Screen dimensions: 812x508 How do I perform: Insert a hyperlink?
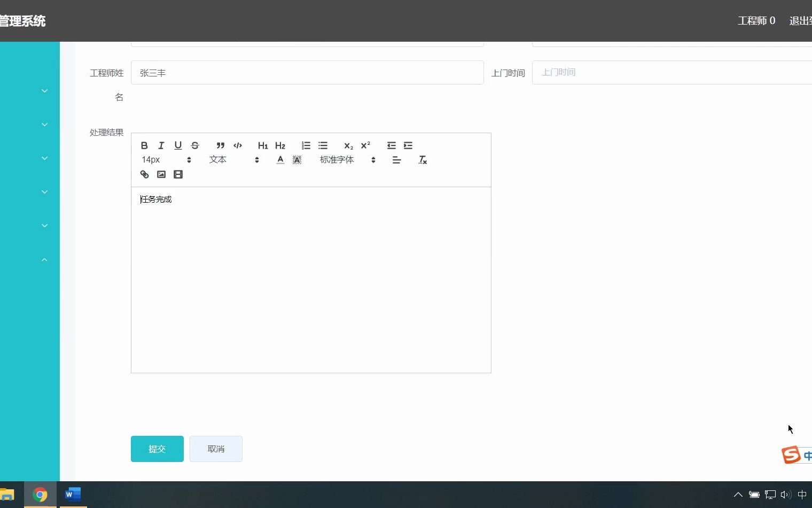[144, 174]
